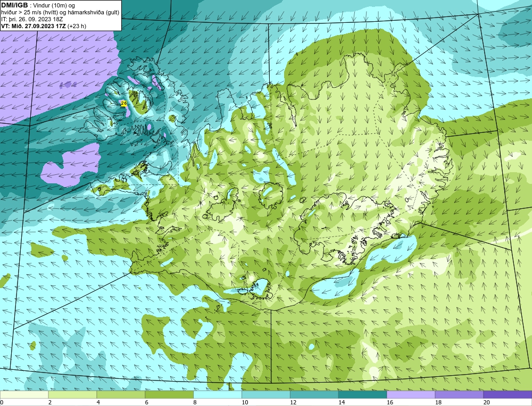Select the 4-6 m/s green legend swatch

tap(121, 394)
